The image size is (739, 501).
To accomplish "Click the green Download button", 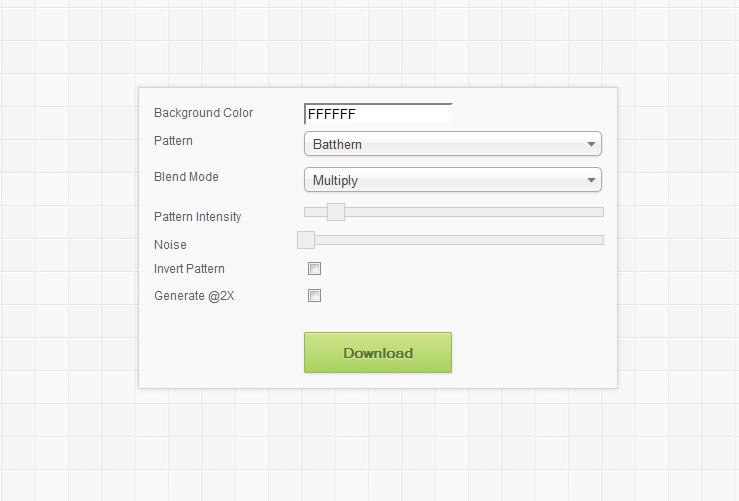I will [378, 353].
